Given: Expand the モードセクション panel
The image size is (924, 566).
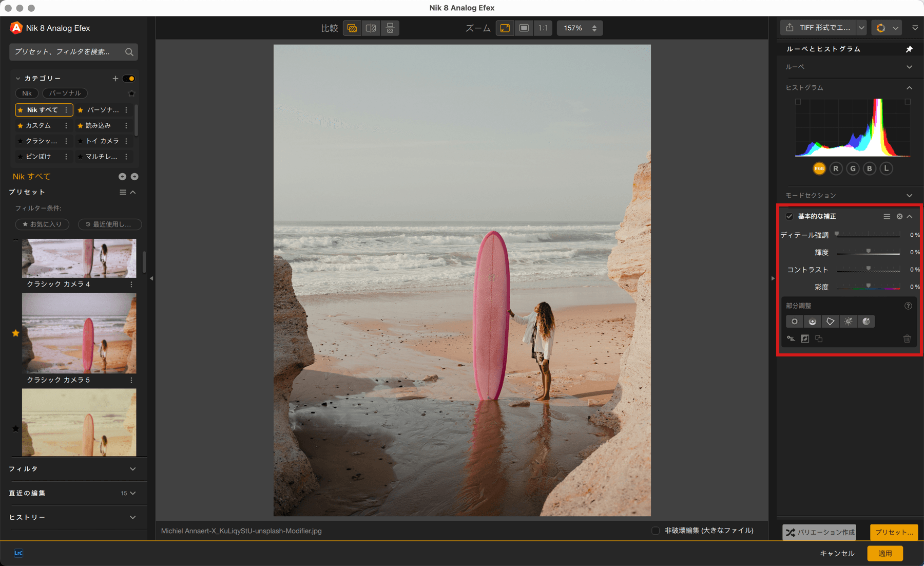Looking at the screenshot, I should click(x=909, y=196).
